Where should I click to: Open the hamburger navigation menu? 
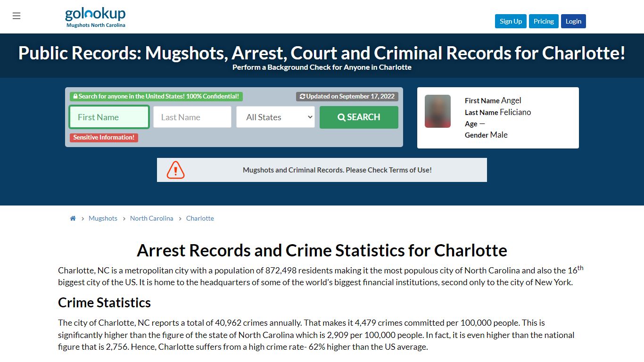17,16
